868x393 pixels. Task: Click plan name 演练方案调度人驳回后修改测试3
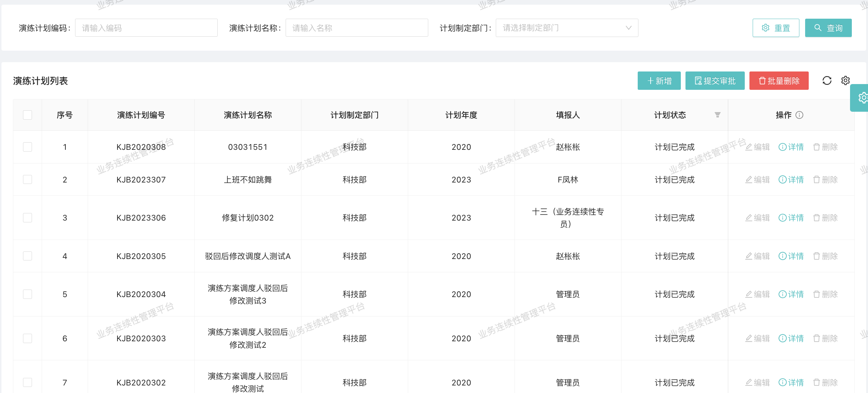click(248, 294)
